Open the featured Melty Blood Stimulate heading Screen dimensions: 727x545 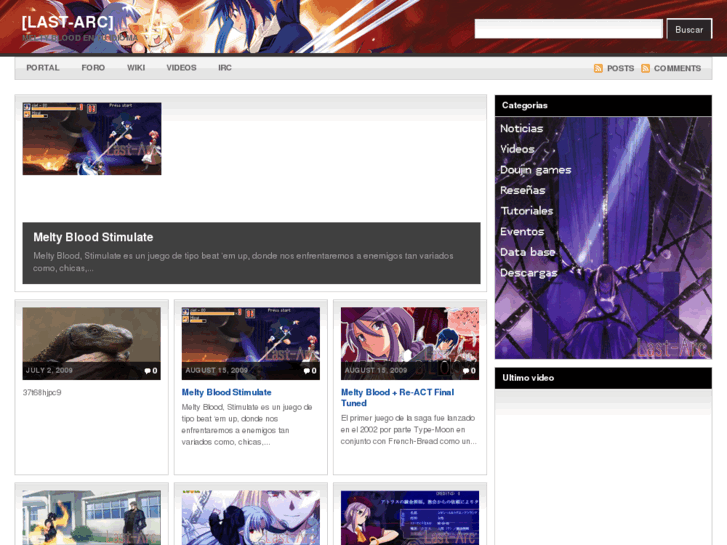point(93,237)
